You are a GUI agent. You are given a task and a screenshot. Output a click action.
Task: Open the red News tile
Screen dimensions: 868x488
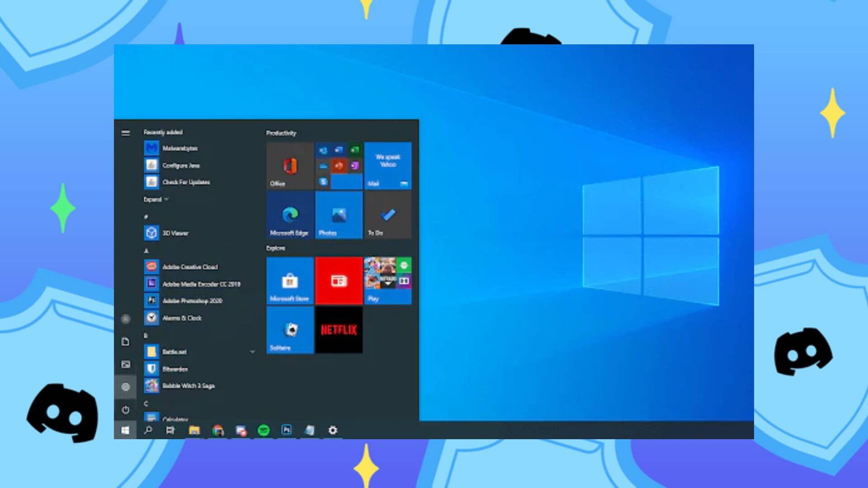339,281
